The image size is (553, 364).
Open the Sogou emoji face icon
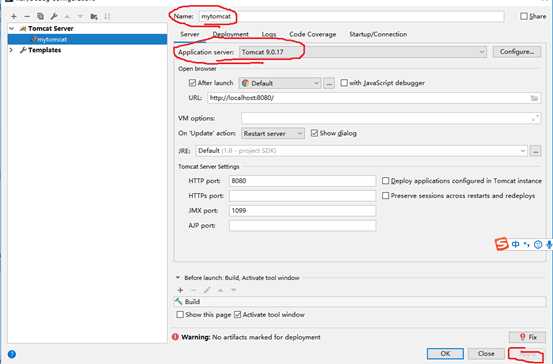click(538, 244)
